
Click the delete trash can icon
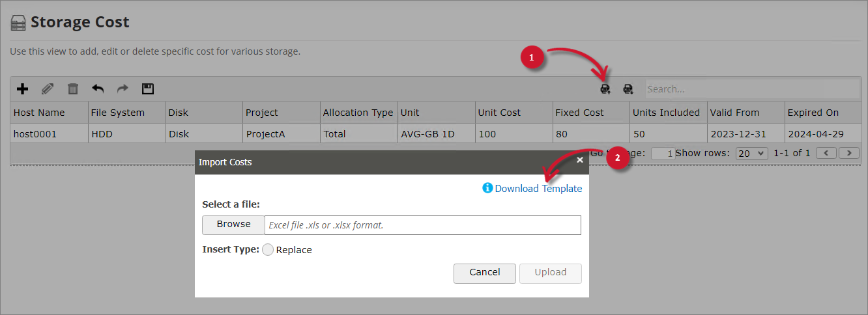(x=73, y=89)
